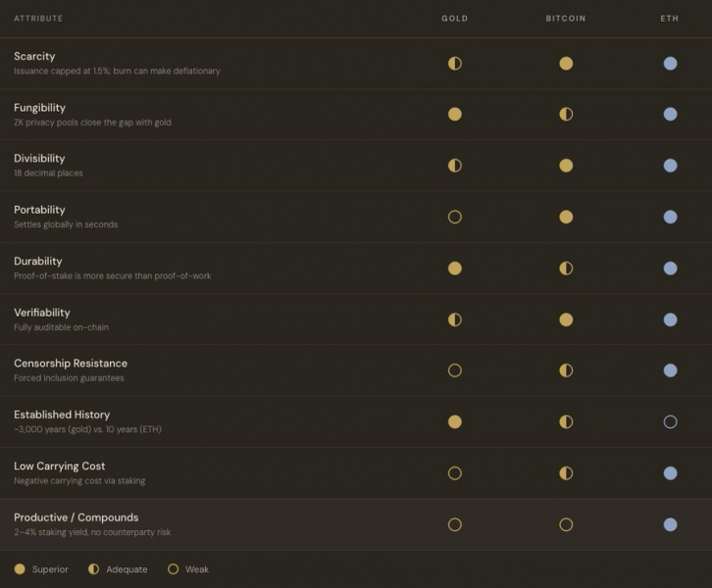Click ETH's blue Productive / Compounds dot
Screen dimensions: 712x588
coord(670,525)
